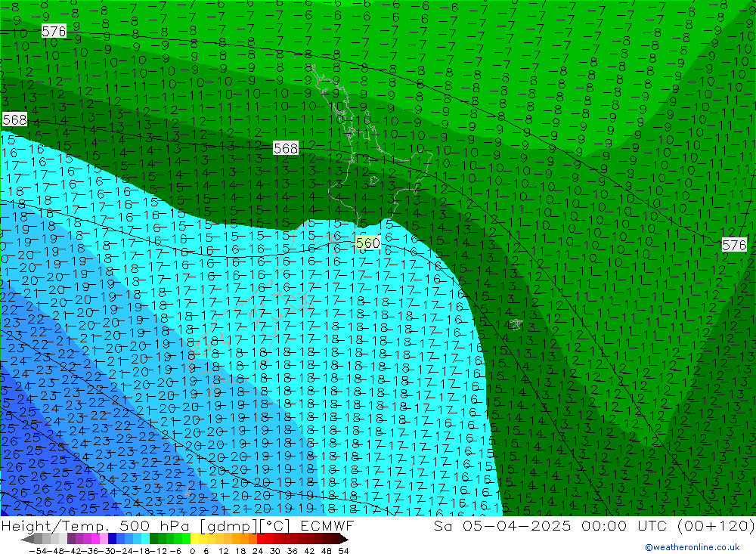Click the 568 contour label on left edge
This screenshot has height=554, width=756.
point(14,119)
